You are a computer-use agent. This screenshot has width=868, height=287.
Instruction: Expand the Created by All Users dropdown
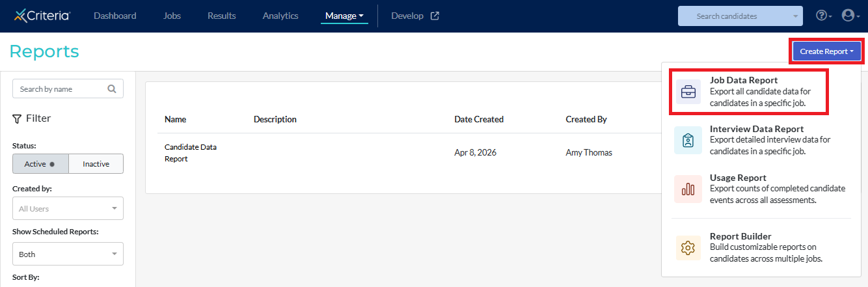tap(68, 209)
